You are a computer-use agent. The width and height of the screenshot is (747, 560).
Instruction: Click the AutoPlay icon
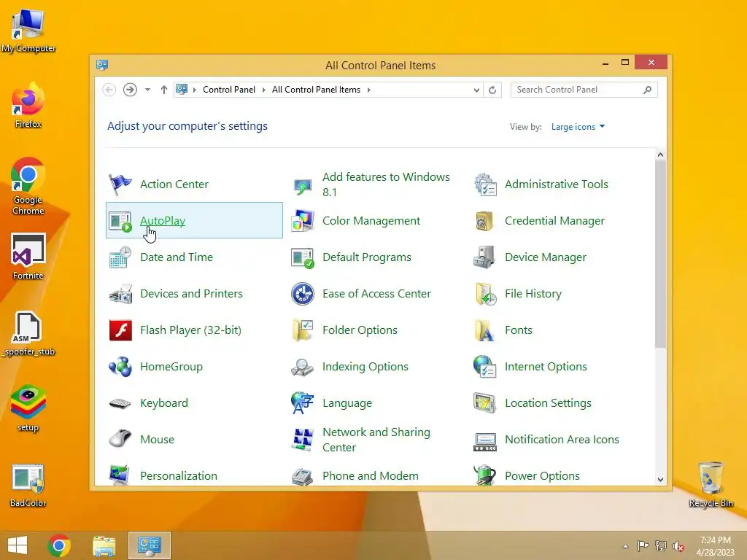[x=120, y=221]
